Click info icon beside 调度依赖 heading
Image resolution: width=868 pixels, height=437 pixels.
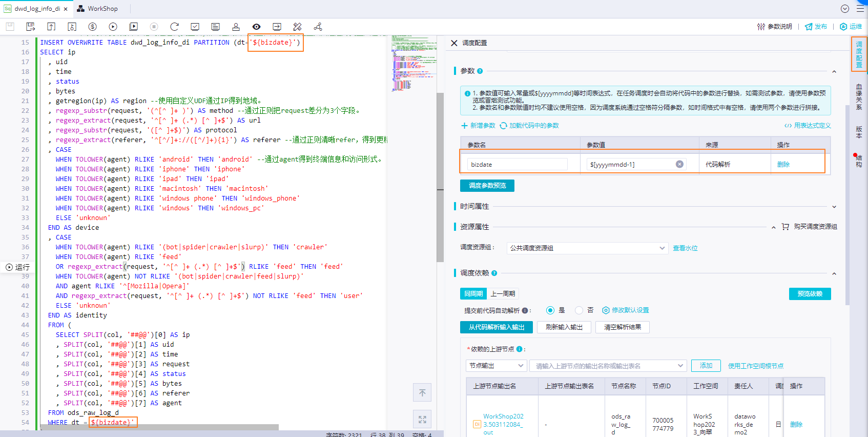tap(494, 273)
